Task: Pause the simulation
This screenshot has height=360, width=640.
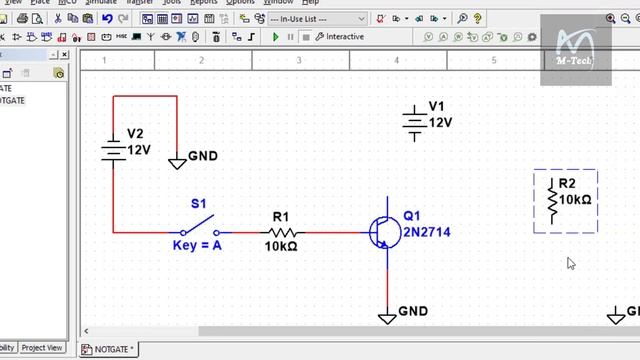Action: point(290,37)
